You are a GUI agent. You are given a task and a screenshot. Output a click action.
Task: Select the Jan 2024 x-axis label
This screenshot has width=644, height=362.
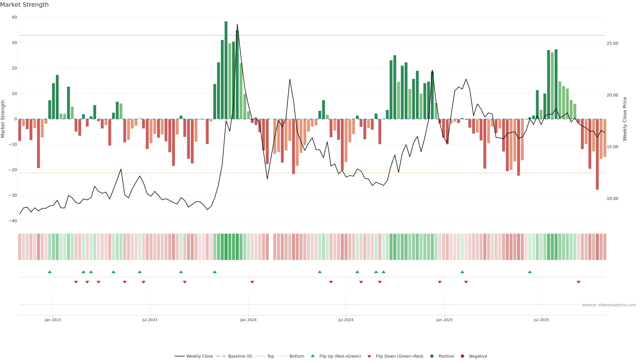(x=248, y=320)
